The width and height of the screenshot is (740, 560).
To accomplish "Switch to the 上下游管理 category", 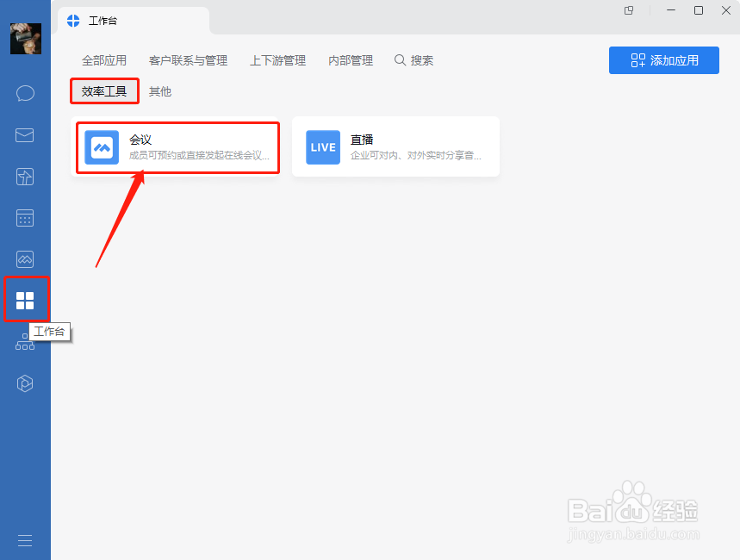I will click(277, 60).
